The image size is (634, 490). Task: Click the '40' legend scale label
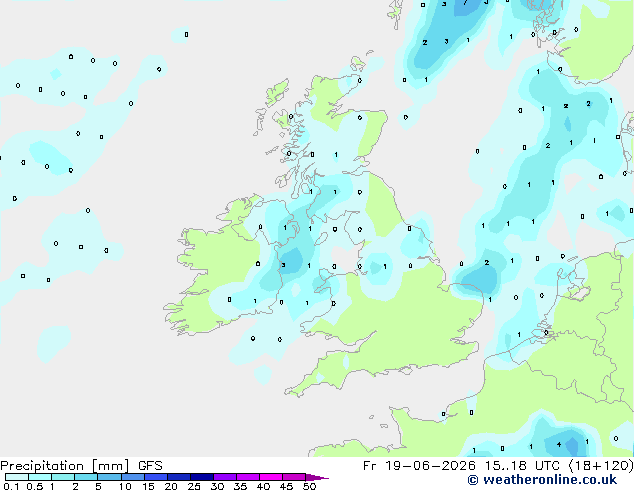[x=263, y=486]
